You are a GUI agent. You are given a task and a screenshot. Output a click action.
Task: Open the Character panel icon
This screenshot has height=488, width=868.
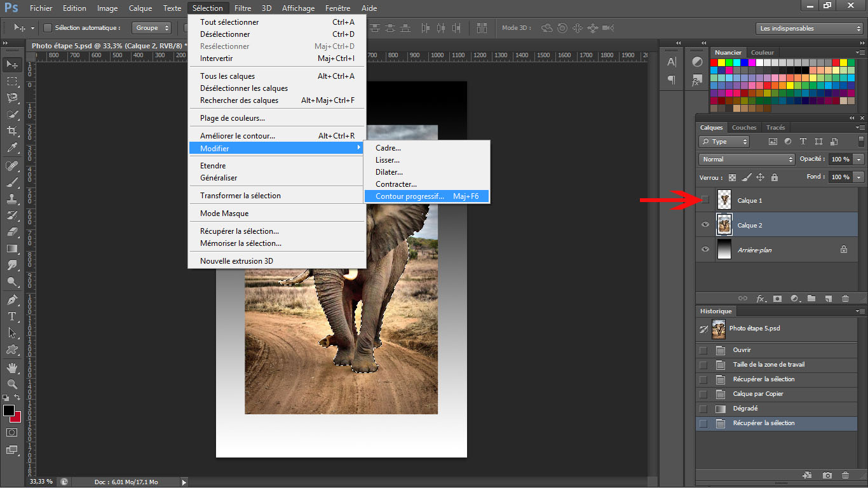(671, 62)
